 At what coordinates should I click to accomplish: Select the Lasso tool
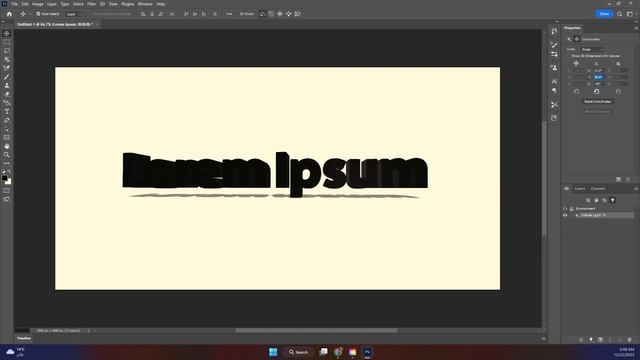[7, 51]
